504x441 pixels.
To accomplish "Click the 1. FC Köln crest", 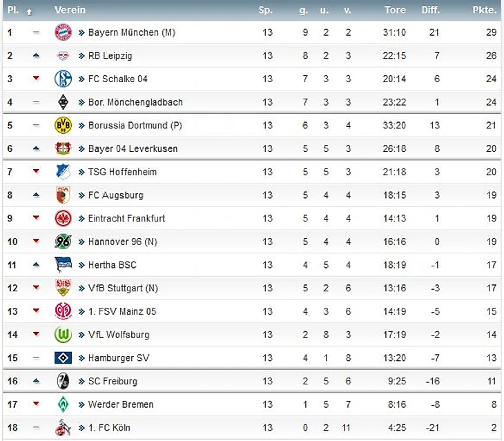I will pos(63,428).
